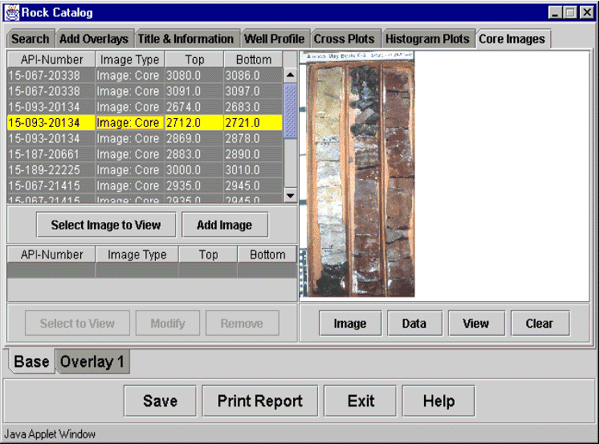Select the 15-187-20661 row
The height and width of the screenshot is (444, 600).
pos(145,154)
